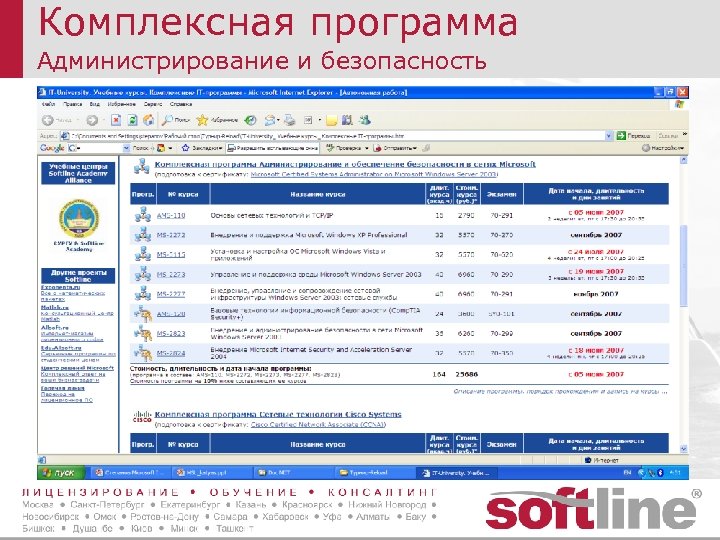Switch to the .NET taskbar window
The image size is (720, 540).
coord(294,472)
